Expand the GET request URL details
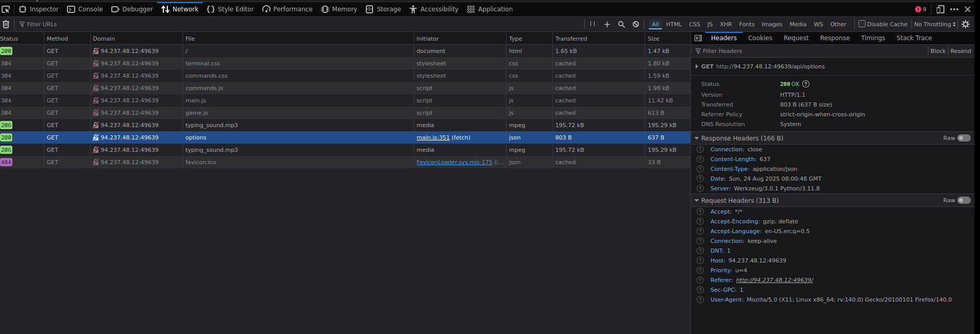980x334 pixels. click(697, 66)
